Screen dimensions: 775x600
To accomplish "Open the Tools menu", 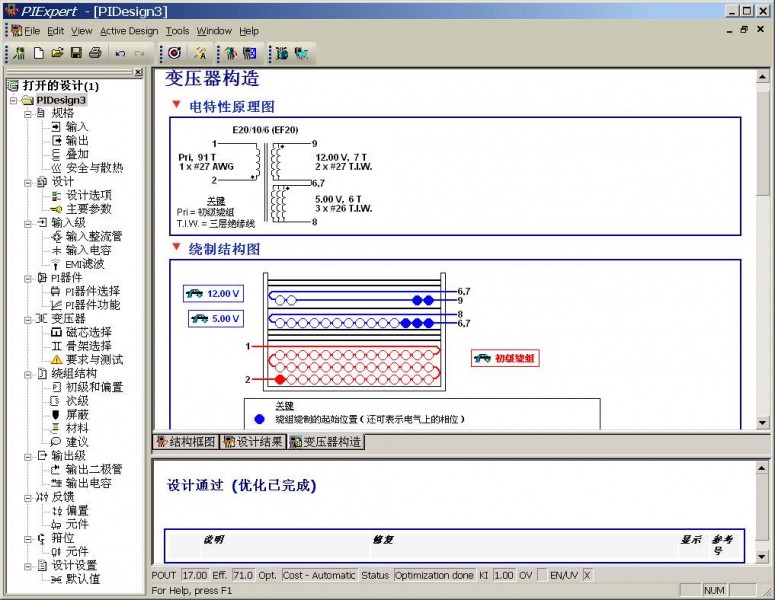I will pos(177,31).
